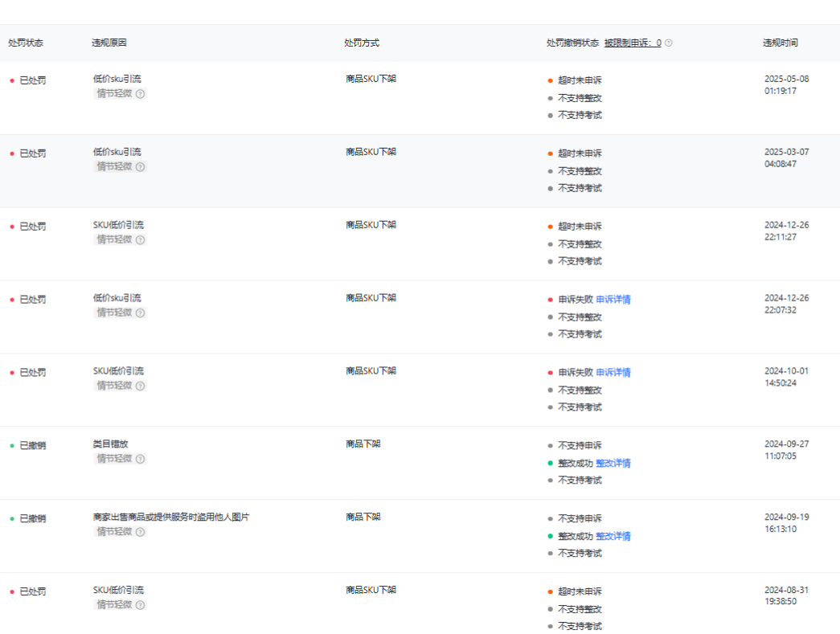Click help icon under 盗用他人图片 violation
The image size is (840, 634).
coord(140,532)
